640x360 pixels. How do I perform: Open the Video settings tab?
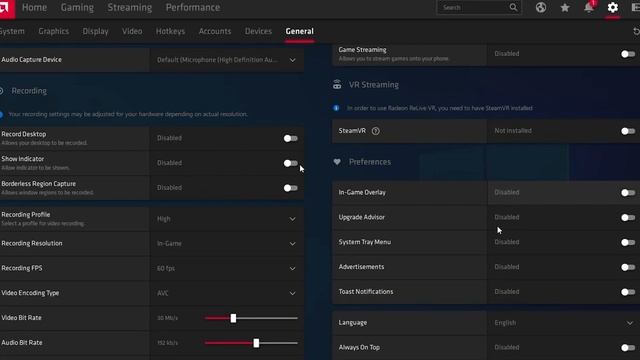tap(132, 31)
